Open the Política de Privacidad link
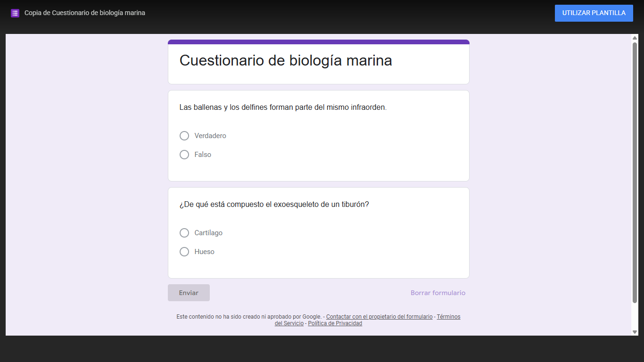644x362 pixels. pyautogui.click(x=335, y=323)
